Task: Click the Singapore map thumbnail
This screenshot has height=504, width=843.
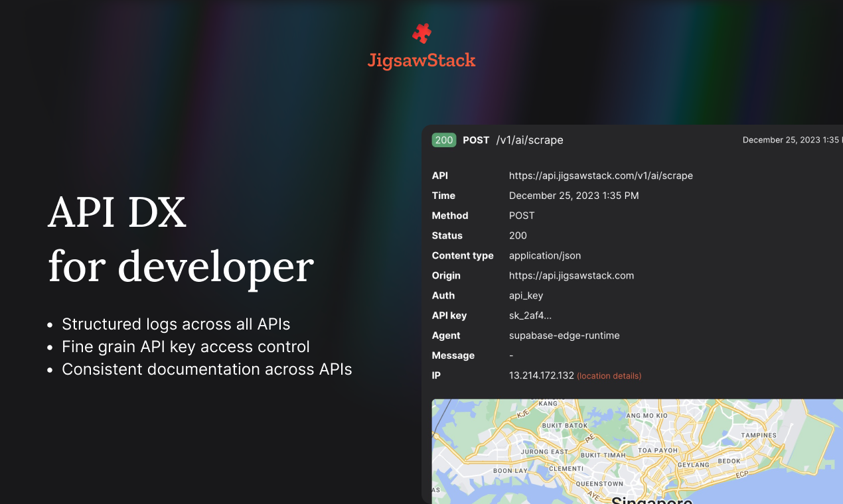Action: coord(637,451)
